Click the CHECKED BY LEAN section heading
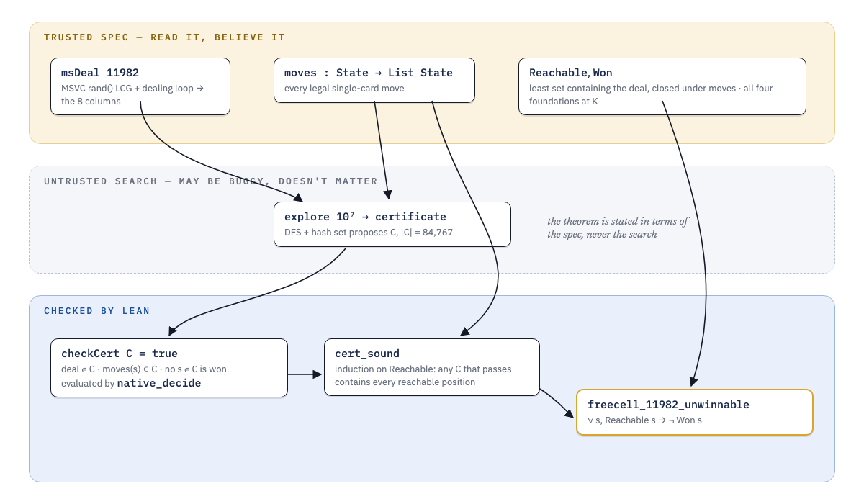 click(97, 311)
